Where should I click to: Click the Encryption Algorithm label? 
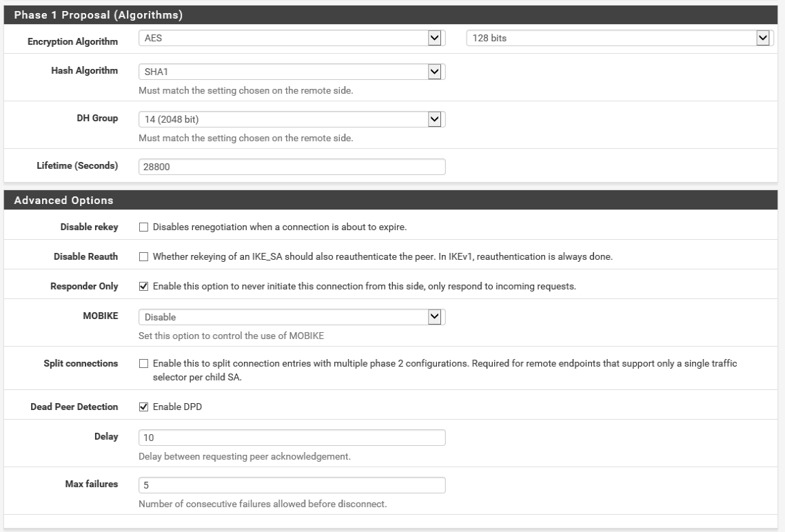pyautogui.click(x=72, y=42)
